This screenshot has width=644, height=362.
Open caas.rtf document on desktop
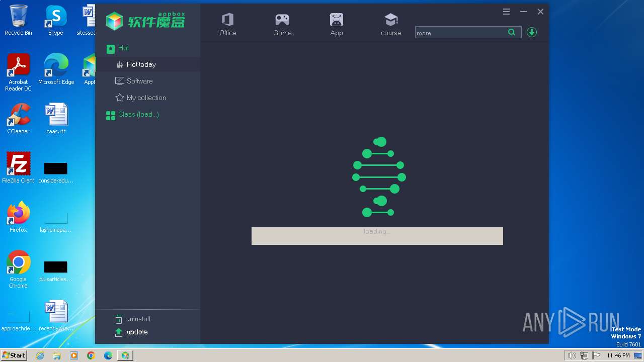pos(56,119)
